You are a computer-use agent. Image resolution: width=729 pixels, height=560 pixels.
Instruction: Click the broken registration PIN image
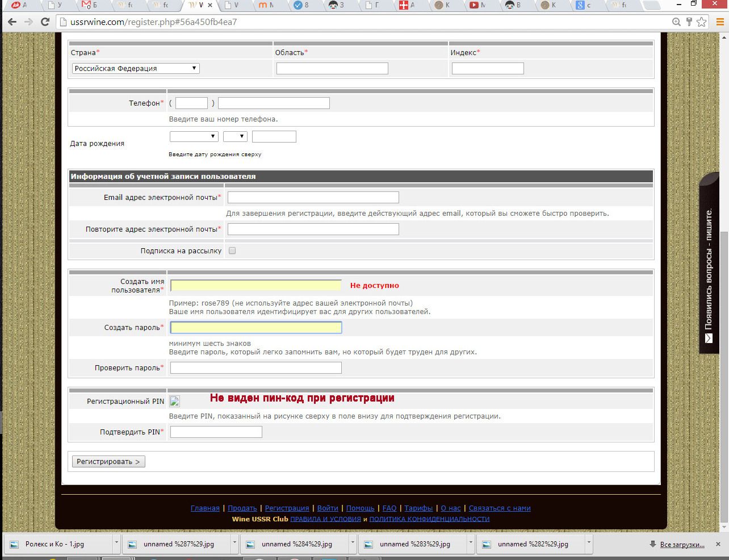tap(175, 401)
